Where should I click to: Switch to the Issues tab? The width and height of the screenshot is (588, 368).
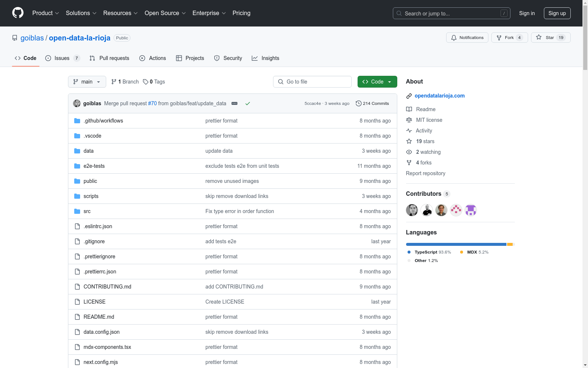[x=62, y=58]
